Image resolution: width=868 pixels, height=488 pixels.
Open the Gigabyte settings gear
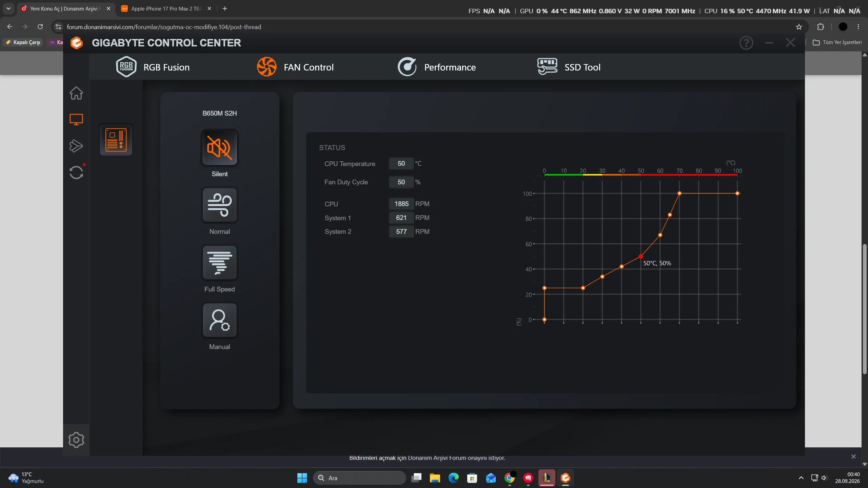tap(76, 440)
